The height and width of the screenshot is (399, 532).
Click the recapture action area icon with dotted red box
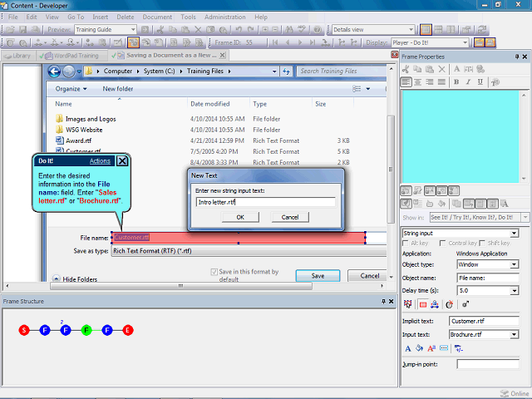408,305
